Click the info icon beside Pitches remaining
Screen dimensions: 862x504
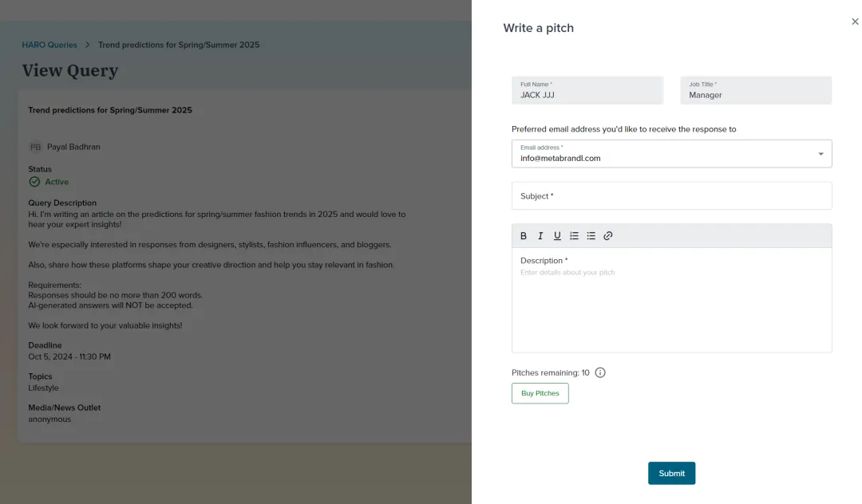(x=600, y=372)
